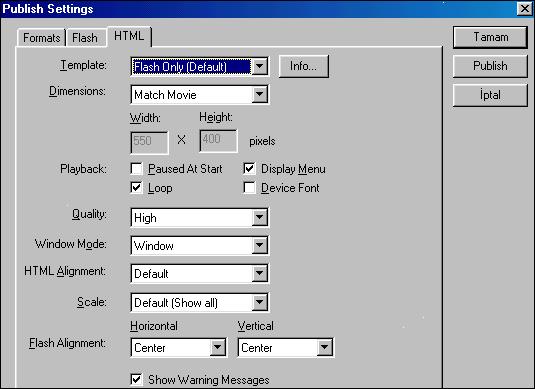Viewport: 535px width, 389px height.
Task: Enable the Device Font checkbox
Action: (249, 188)
